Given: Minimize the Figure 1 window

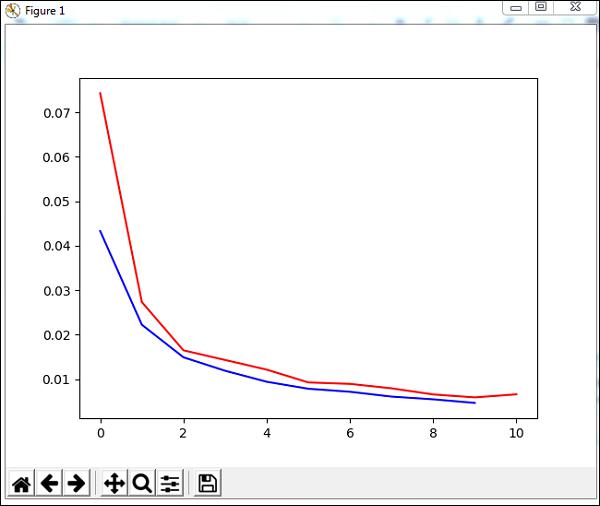Looking at the screenshot, I should click(516, 8).
